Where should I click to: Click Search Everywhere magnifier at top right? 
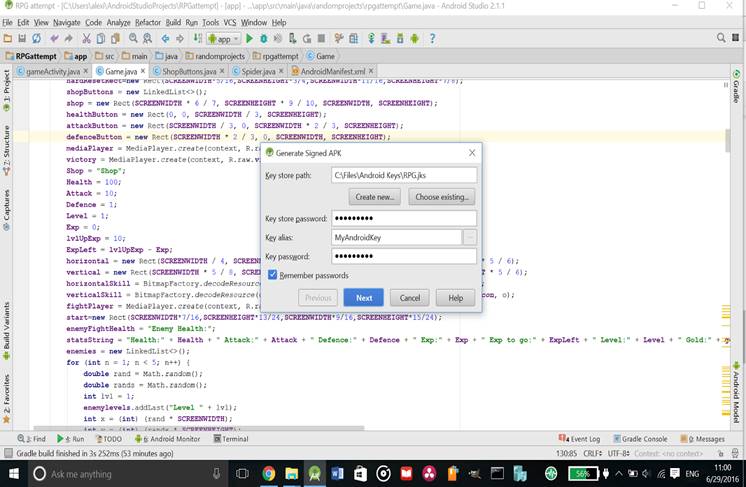pos(721,38)
